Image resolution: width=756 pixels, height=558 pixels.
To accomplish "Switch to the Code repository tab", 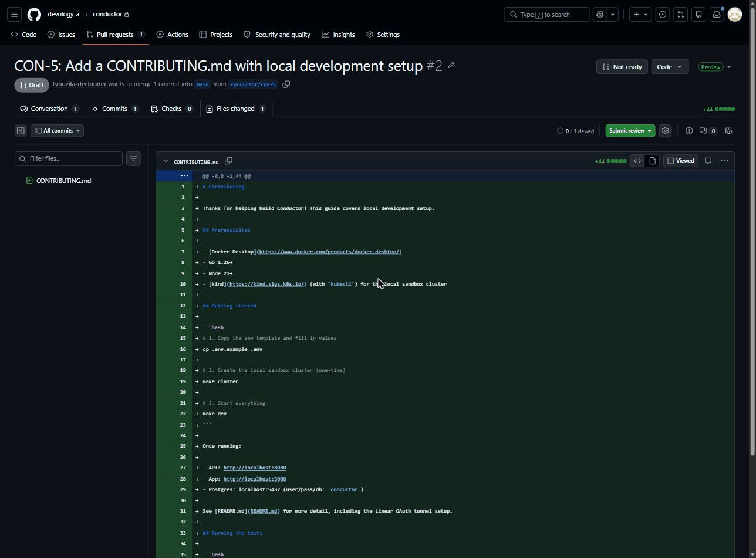I will (23, 35).
